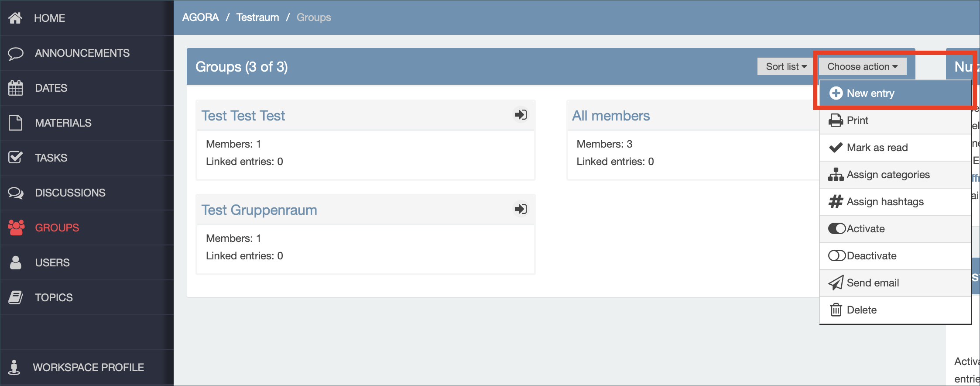980x386 pixels.
Task: Select Assign hashtags from the menu
Action: pyautogui.click(x=885, y=202)
